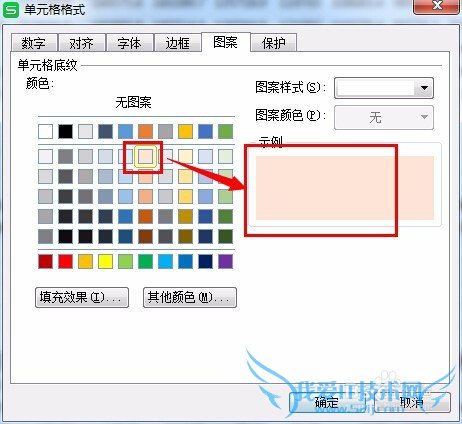This screenshot has width=462, height=424.
Task: Pick the orange-yellow swatch in bottom standard row
Action: (85, 261)
